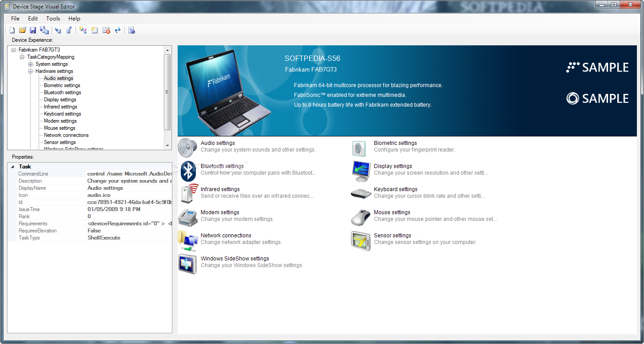Select Keyboard settings tree item
This screenshot has width=644, height=344.
pos(63,114)
